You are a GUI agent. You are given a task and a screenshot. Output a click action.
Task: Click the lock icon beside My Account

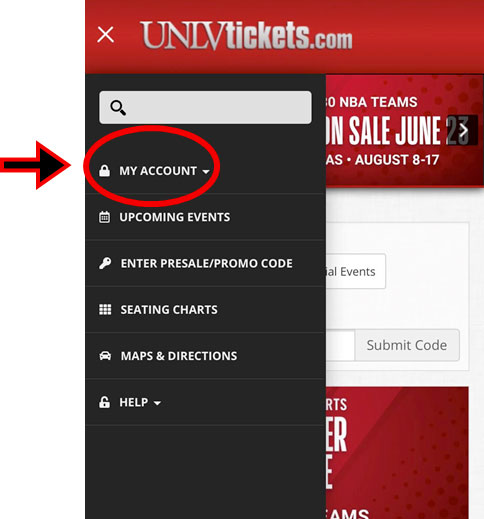(x=104, y=170)
